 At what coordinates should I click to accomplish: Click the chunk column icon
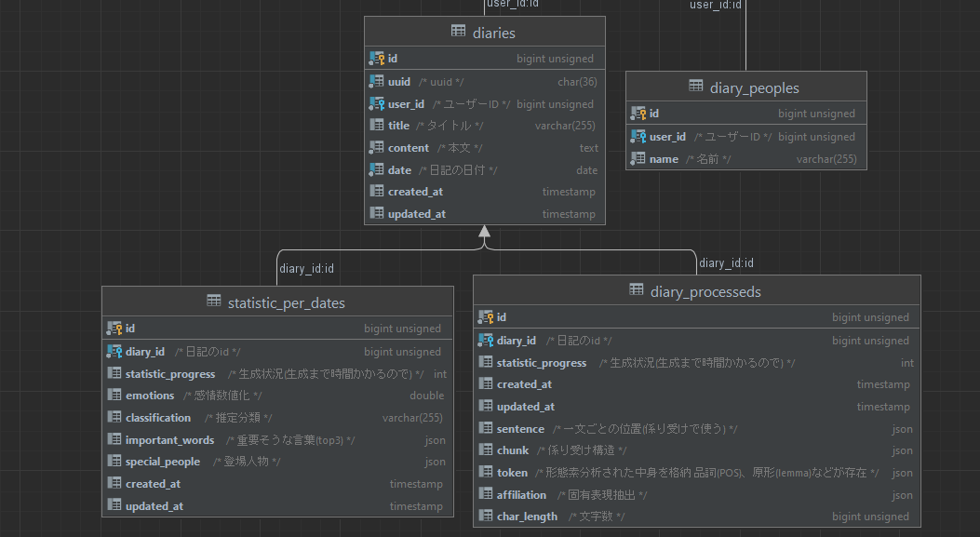pos(485,450)
